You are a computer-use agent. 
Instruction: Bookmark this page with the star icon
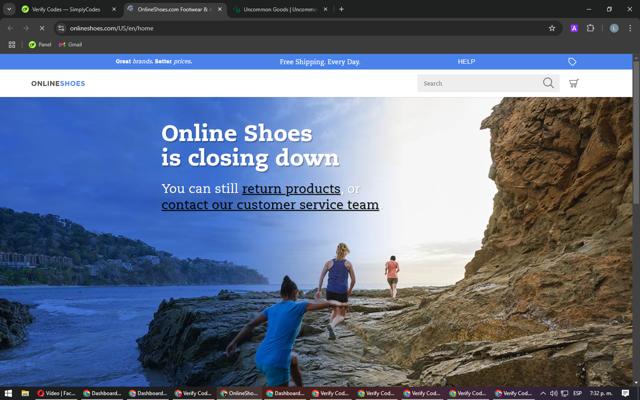pyautogui.click(x=552, y=28)
